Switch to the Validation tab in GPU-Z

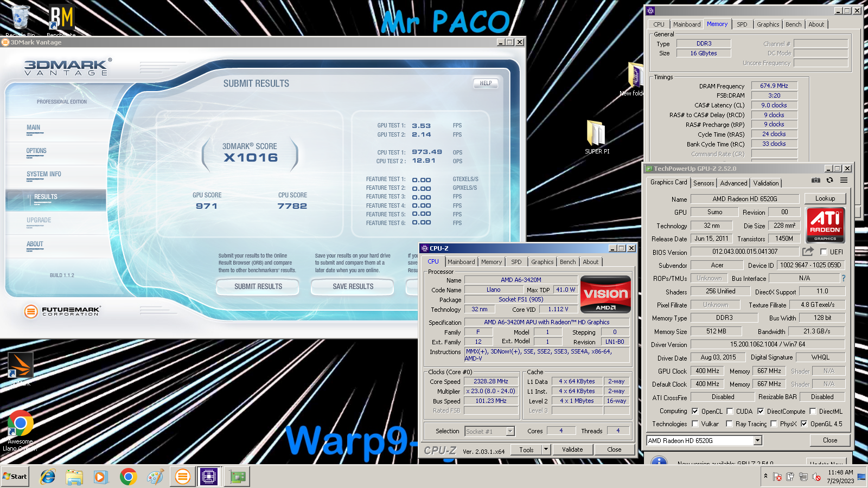point(766,183)
